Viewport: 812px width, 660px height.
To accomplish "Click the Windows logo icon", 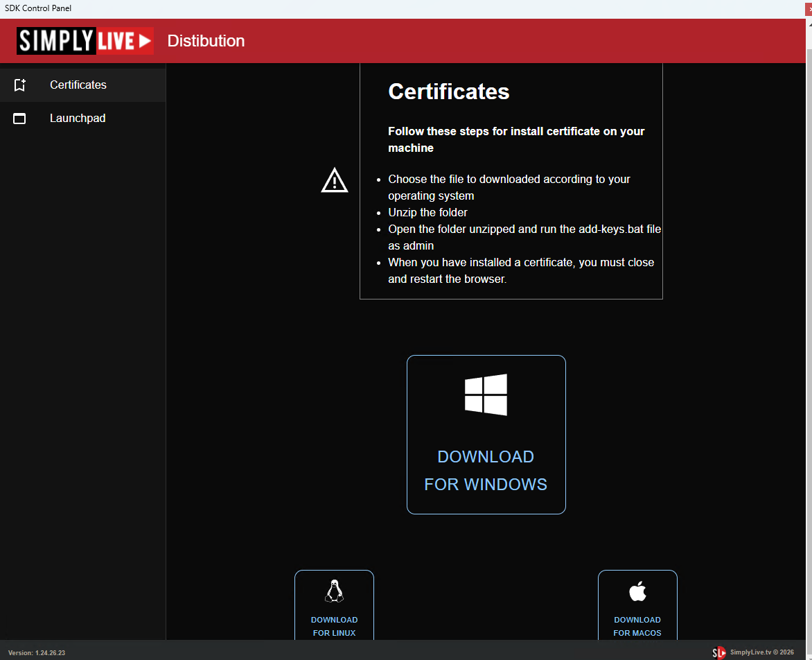I will pyautogui.click(x=486, y=394).
